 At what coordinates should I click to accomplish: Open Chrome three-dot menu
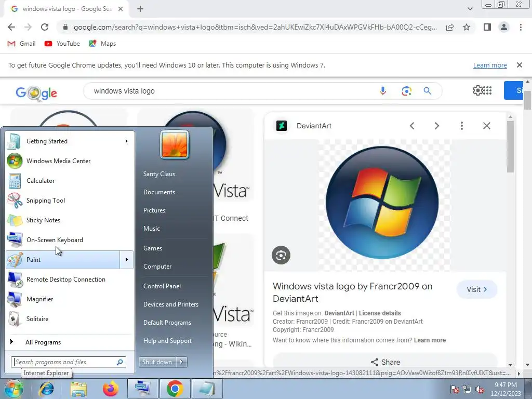[521, 27]
